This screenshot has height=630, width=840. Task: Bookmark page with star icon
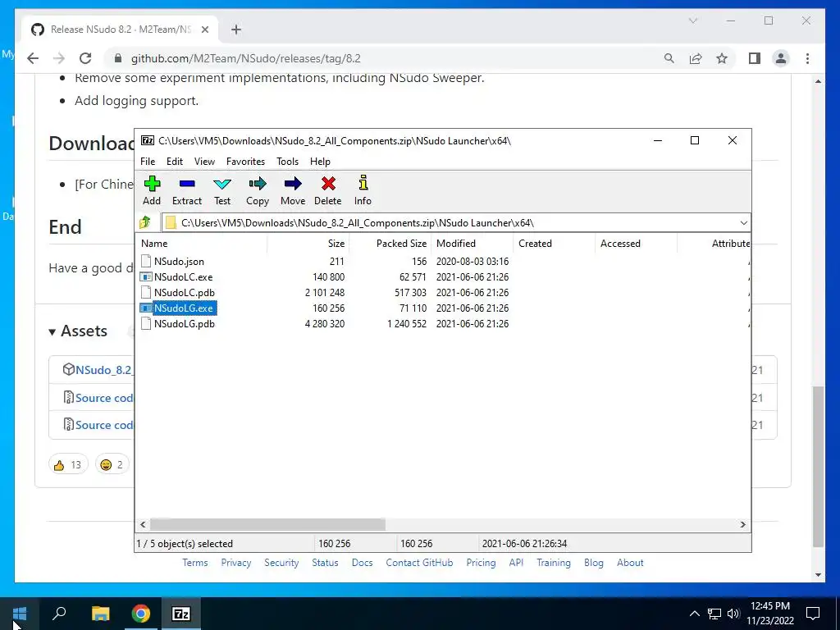[722, 58]
